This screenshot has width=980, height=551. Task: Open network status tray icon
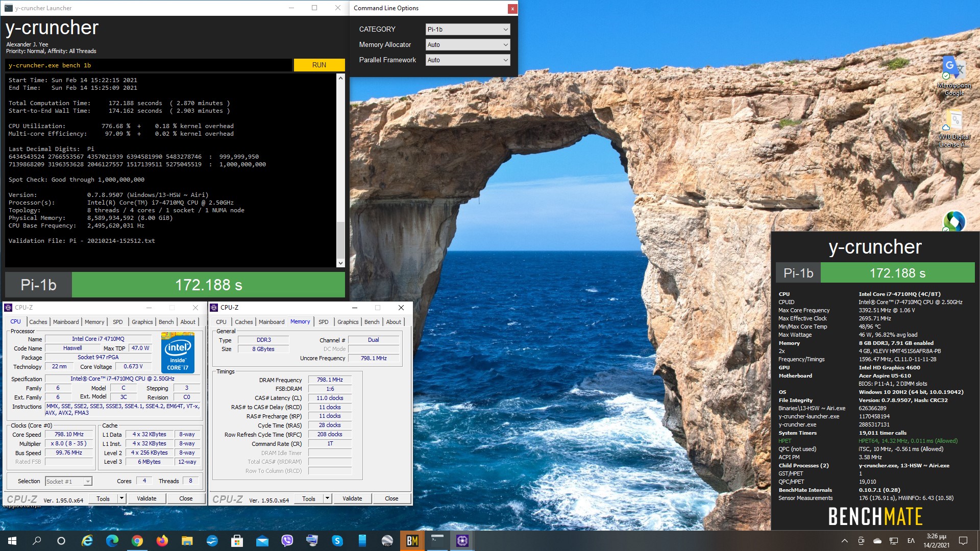point(894,541)
